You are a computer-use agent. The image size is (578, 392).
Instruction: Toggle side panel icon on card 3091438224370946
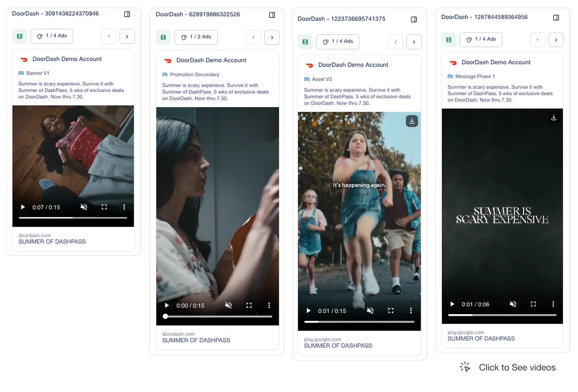[x=127, y=14]
